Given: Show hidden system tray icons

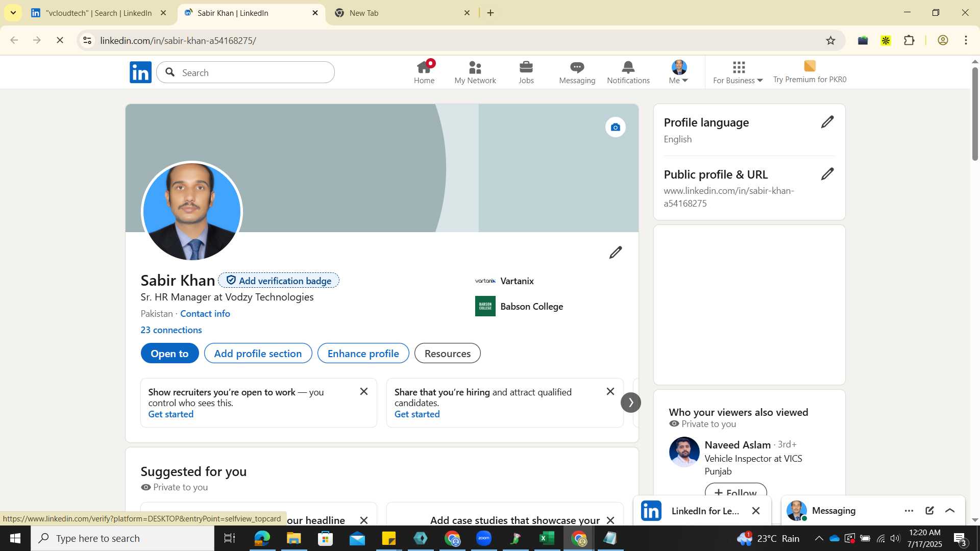Looking at the screenshot, I should point(819,538).
